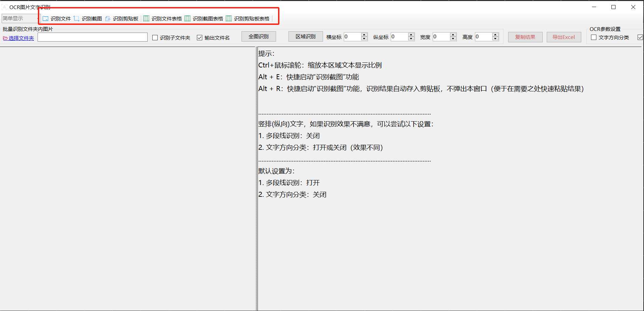Decrease the 纵坐标 value with down arrow

(x=412, y=39)
